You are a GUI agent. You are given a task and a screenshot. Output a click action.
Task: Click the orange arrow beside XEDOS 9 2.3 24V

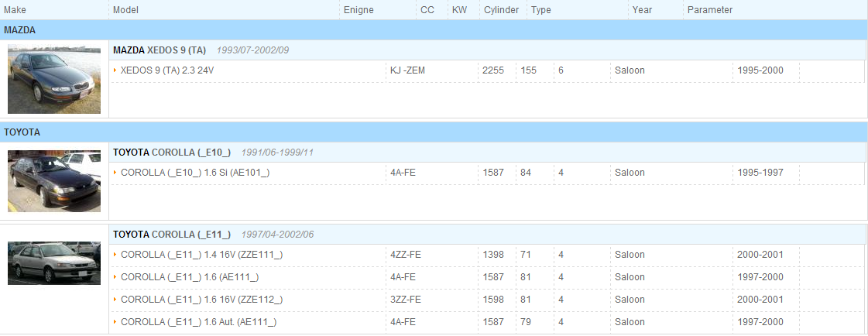click(x=115, y=70)
